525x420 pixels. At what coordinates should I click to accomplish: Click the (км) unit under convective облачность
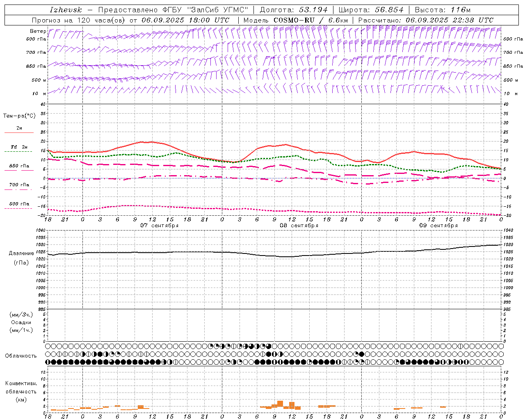(x=21, y=399)
